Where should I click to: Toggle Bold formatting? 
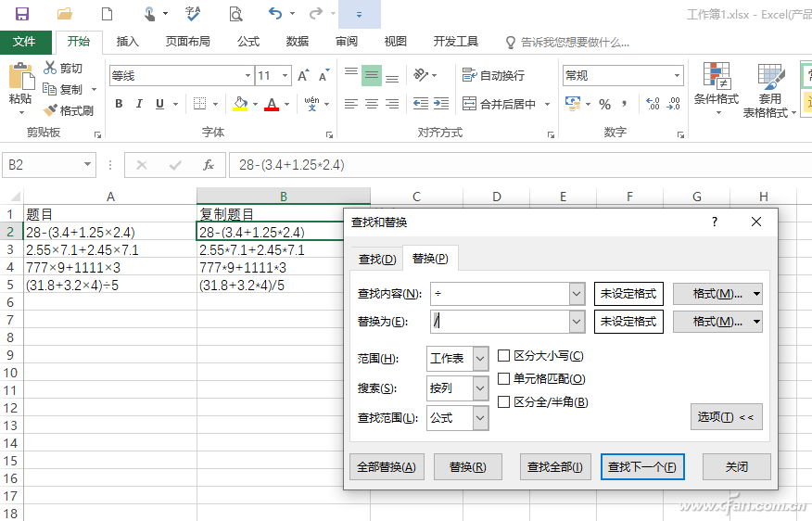[x=119, y=104]
